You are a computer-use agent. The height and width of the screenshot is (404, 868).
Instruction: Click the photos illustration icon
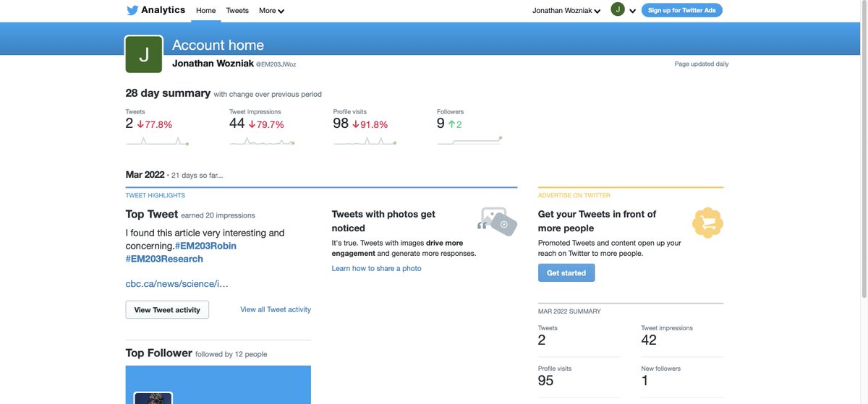coord(498,221)
